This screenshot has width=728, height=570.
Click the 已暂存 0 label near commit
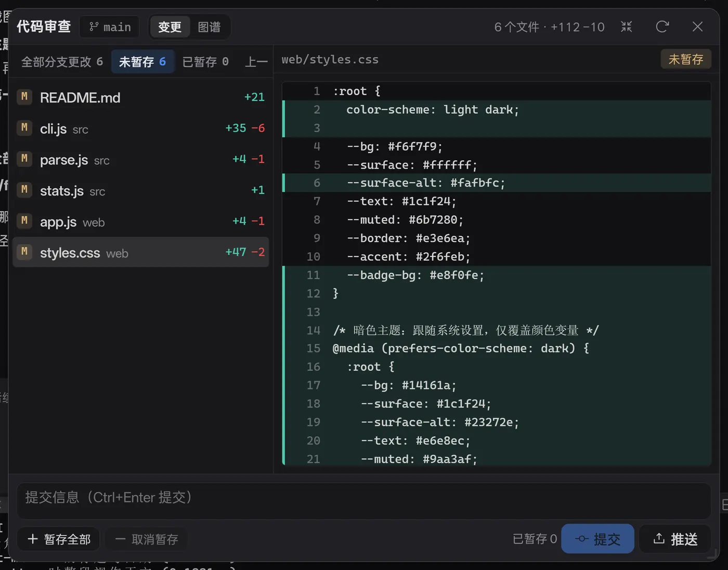click(535, 539)
